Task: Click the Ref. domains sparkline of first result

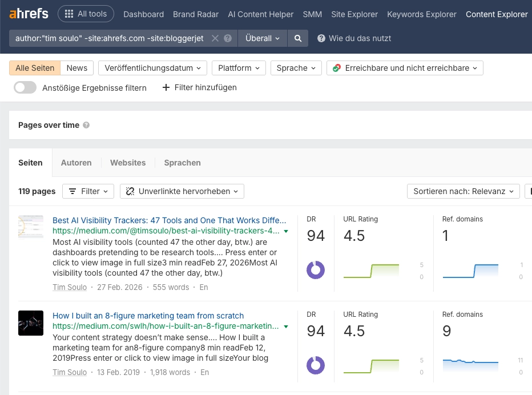Action: pos(470,271)
